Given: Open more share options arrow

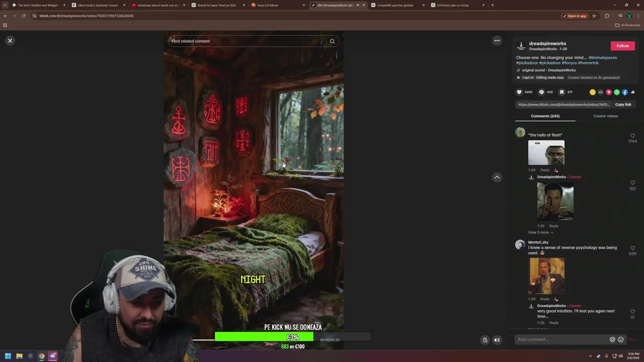Looking at the screenshot, I should pyautogui.click(x=633, y=92).
